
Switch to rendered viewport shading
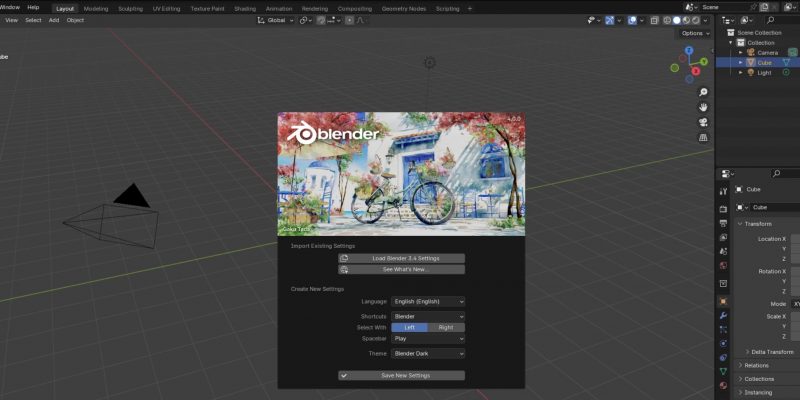tap(695, 20)
